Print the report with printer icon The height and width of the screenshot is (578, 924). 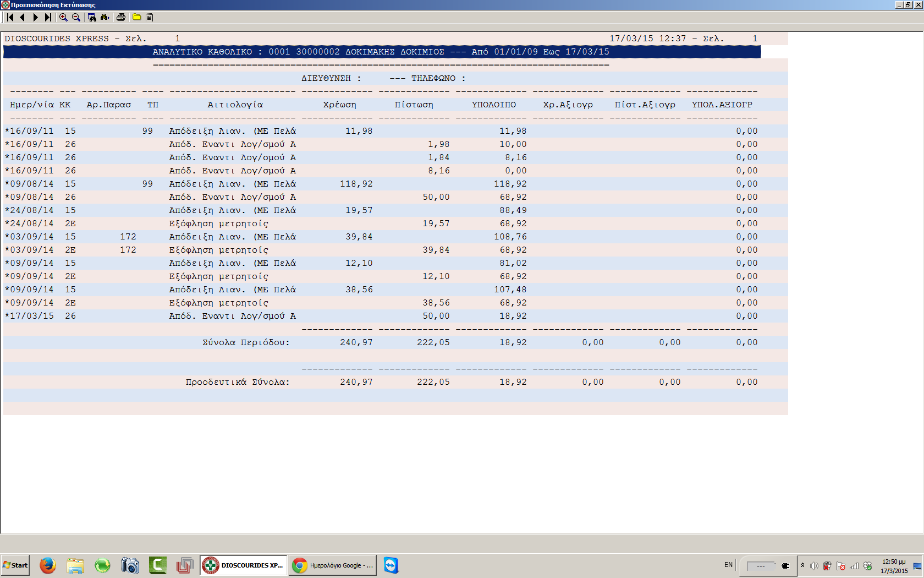tap(121, 18)
